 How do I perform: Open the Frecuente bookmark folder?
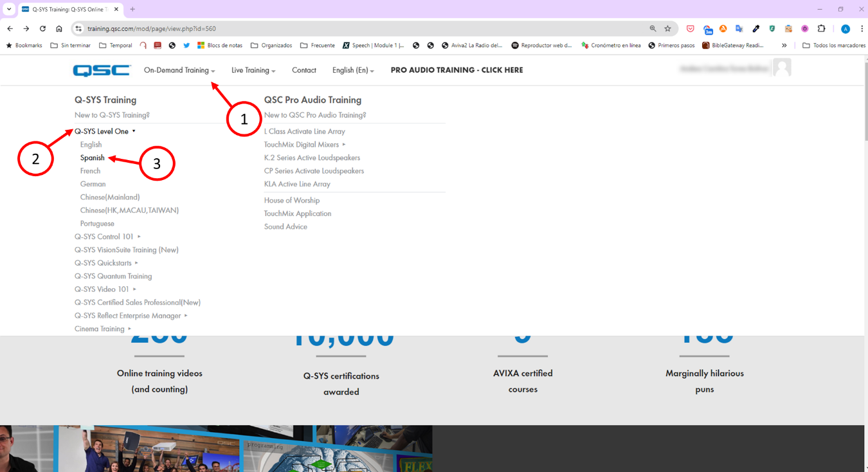tap(318, 46)
